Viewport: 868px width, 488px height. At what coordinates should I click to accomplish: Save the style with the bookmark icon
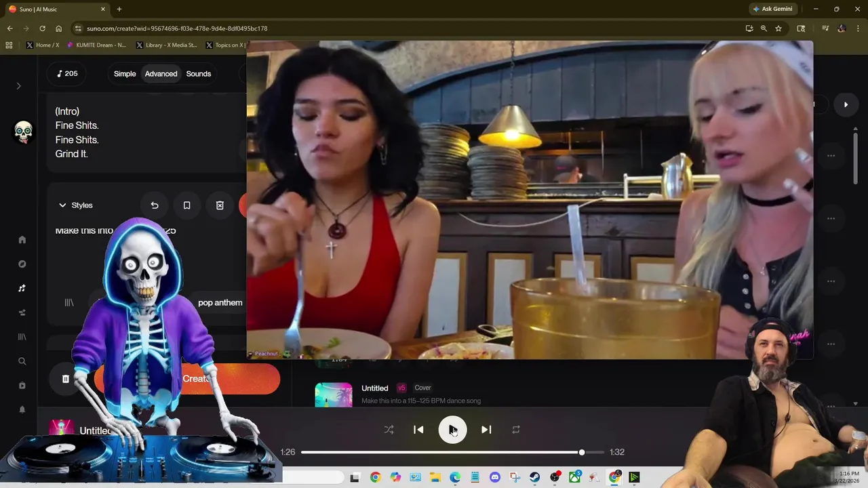[187, 205]
